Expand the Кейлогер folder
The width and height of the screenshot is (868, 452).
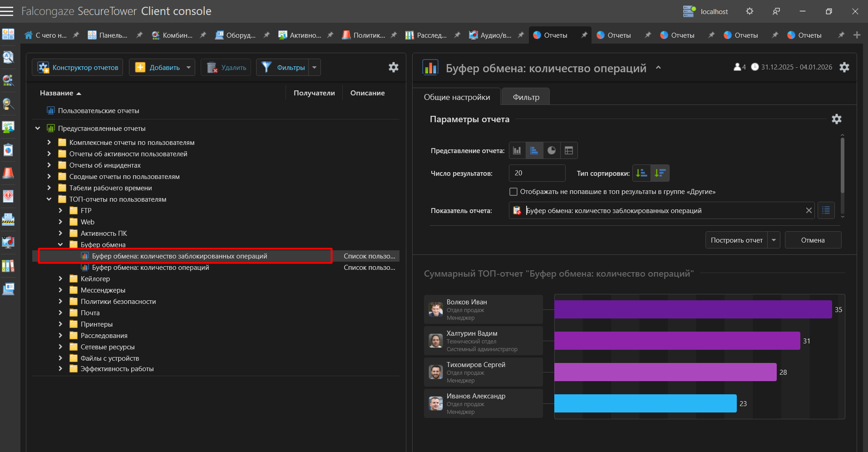[x=60, y=278]
